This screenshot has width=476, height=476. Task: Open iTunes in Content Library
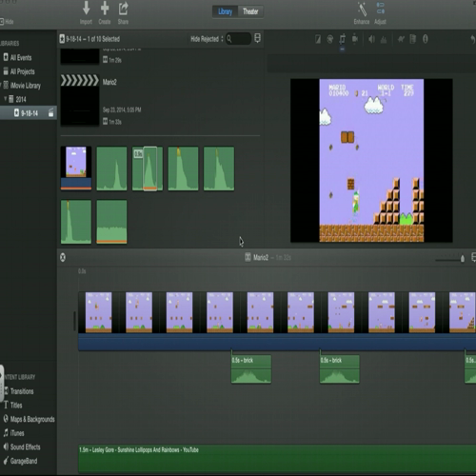(x=13, y=433)
